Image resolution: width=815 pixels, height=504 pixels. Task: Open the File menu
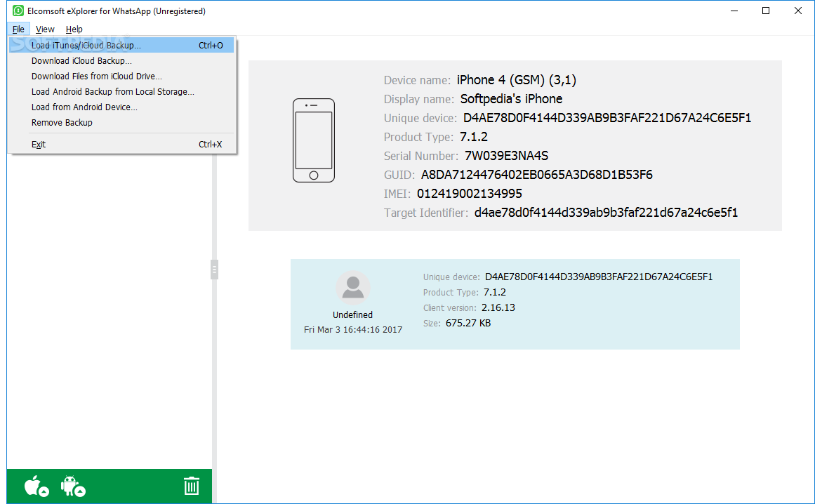[x=18, y=29]
